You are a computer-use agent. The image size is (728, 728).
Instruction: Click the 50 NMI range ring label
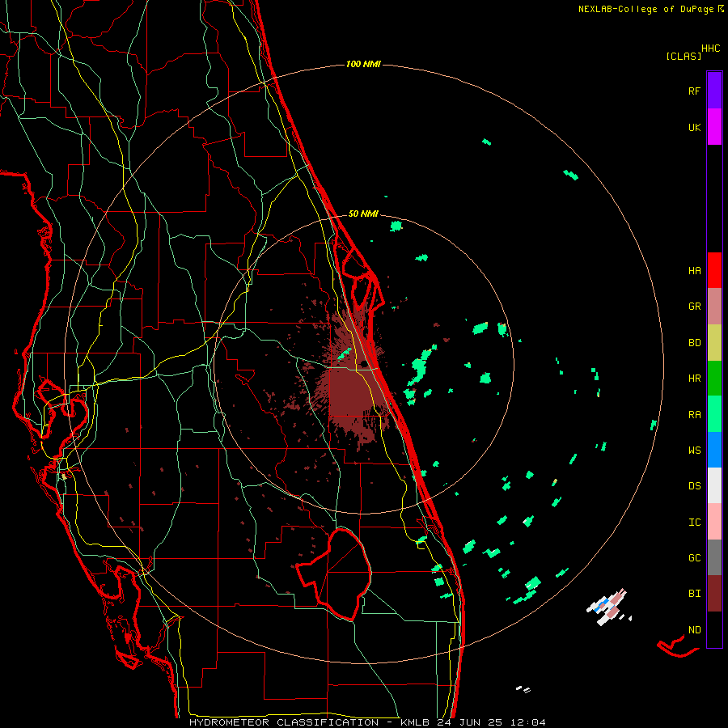point(363,214)
